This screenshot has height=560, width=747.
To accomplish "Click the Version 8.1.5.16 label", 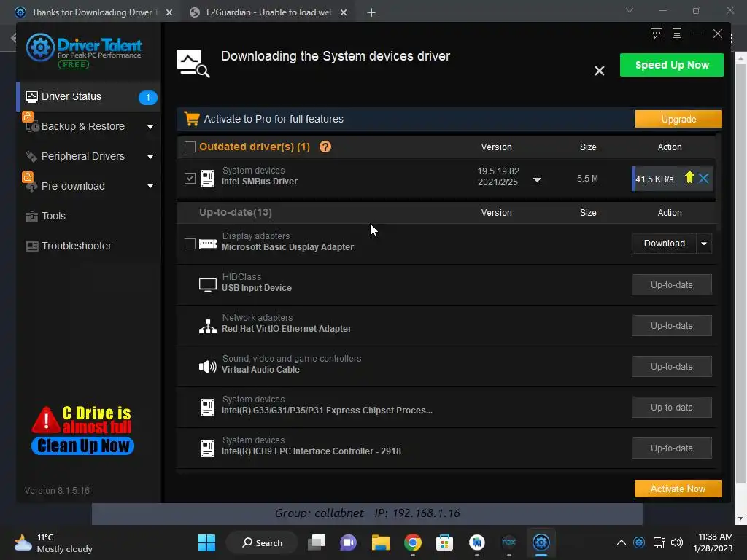I will [57, 490].
